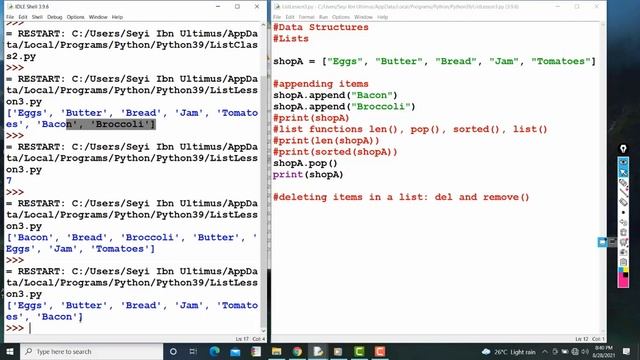The image size is (640, 360).
Task: Open weather widget showing Light rain
Action: click(x=508, y=351)
